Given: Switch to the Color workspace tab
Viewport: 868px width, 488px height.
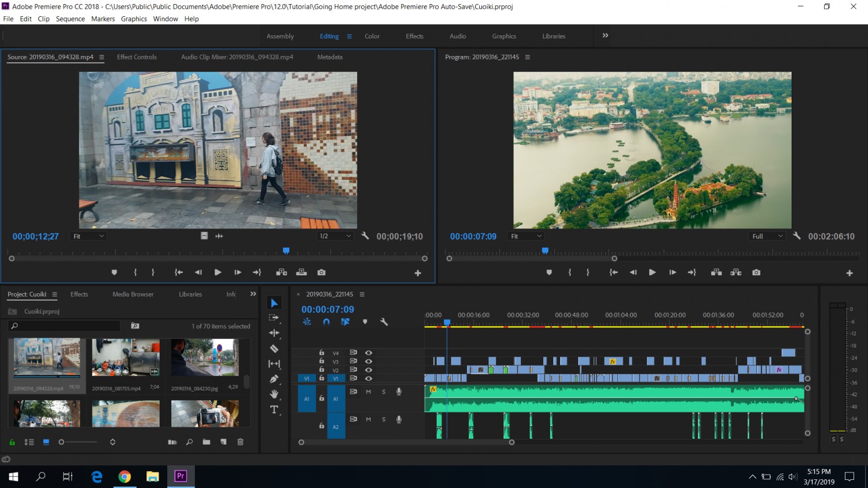Looking at the screenshot, I should (372, 36).
